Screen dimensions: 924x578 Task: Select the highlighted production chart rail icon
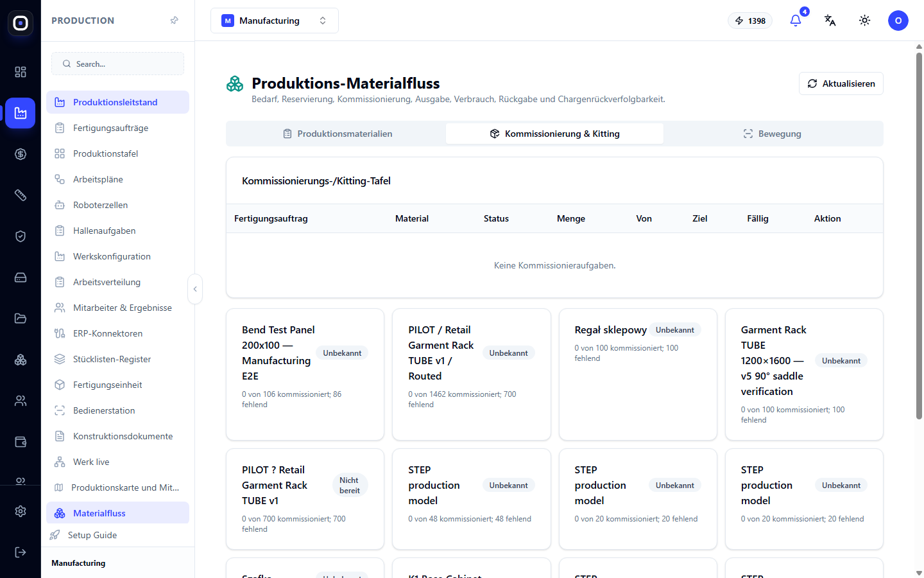point(21,113)
